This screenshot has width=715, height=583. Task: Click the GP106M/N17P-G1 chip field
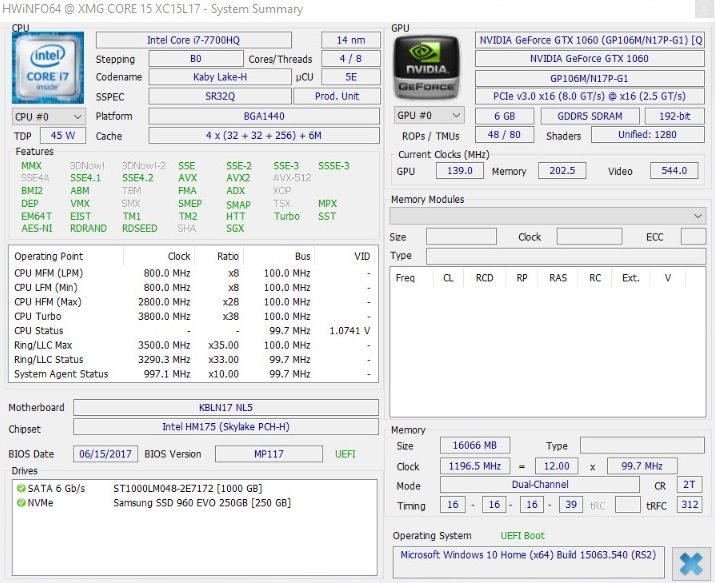[590, 78]
